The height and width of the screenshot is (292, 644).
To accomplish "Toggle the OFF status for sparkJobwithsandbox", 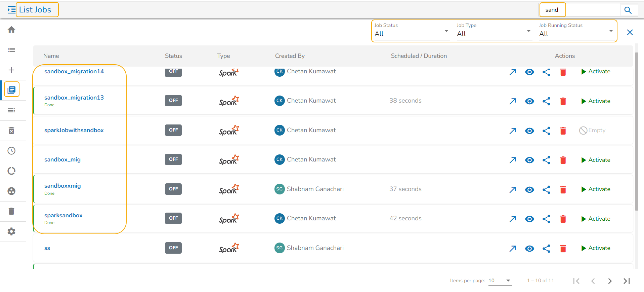I will point(173,130).
